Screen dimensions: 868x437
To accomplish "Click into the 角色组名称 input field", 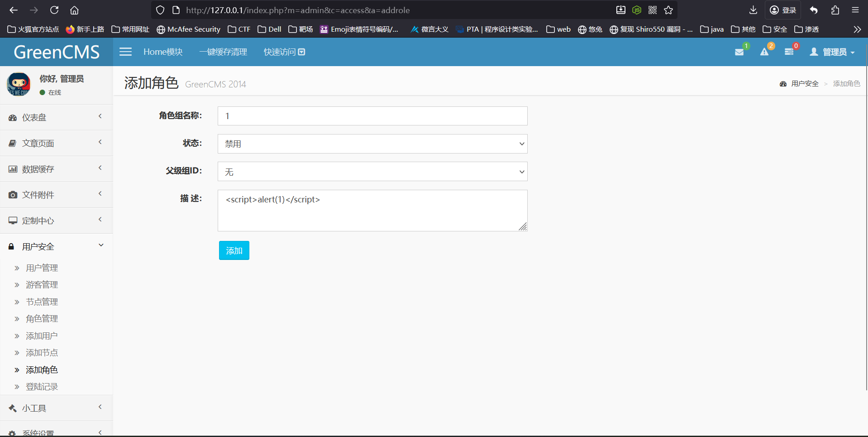I will (372, 116).
